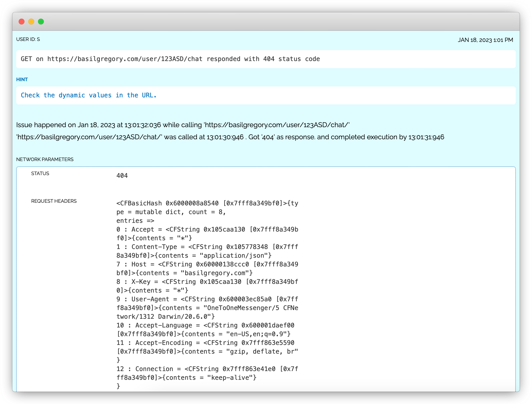This screenshot has height=404, width=532.
Task: Click the 'Issue happened on Jan 18' line
Action: [x=183, y=125]
